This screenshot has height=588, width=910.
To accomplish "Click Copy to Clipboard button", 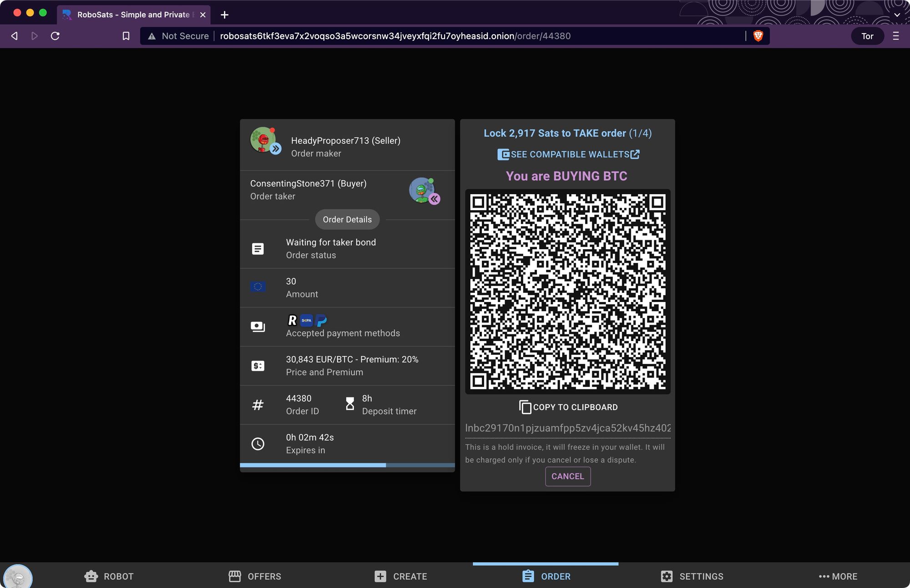I will tap(568, 407).
